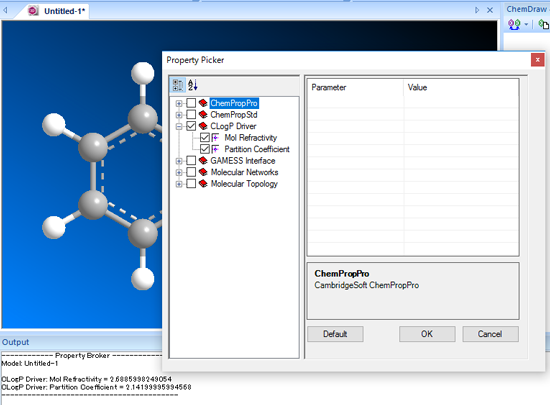The width and height of the screenshot is (550, 405).
Task: Select the GAMESS Interface tree label
Action: point(243,161)
